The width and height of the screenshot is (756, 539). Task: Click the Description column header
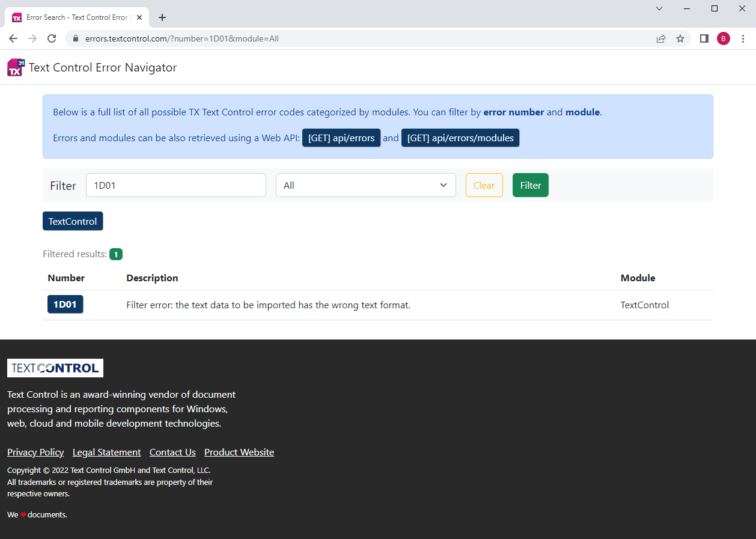[x=152, y=278]
